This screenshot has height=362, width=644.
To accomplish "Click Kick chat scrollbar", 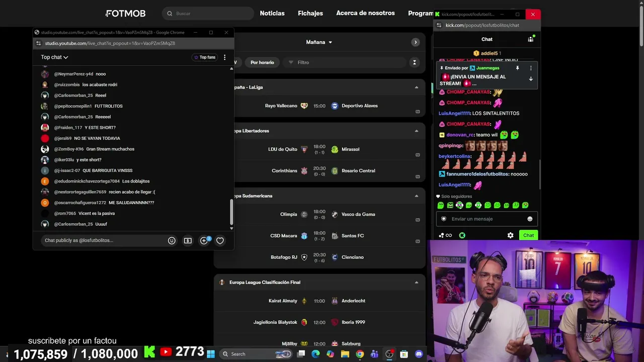I will point(540,174).
